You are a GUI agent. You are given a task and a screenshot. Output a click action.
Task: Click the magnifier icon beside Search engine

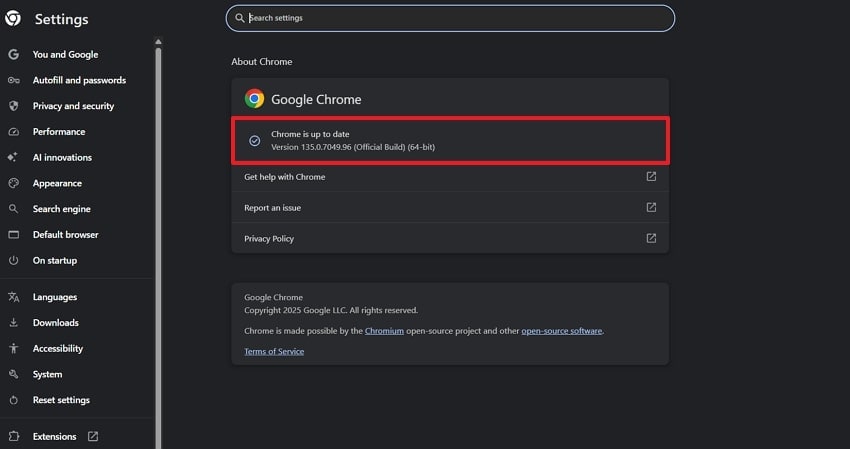(14, 209)
